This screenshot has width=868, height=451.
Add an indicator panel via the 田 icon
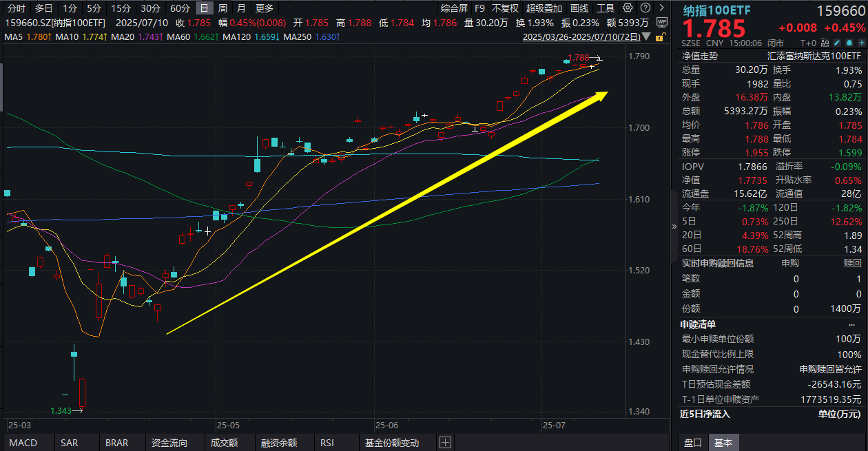(x=444, y=443)
